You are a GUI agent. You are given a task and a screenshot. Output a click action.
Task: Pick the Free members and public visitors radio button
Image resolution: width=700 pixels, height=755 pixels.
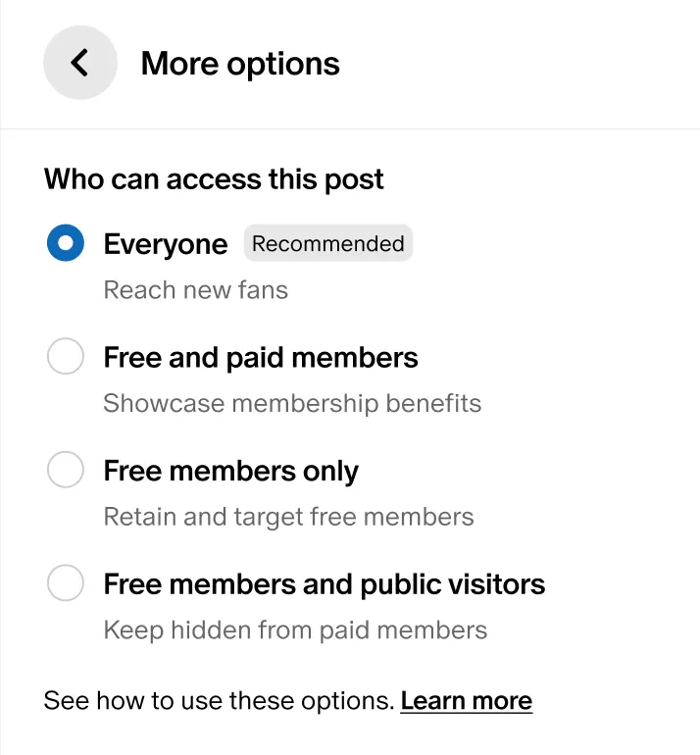[x=66, y=582]
